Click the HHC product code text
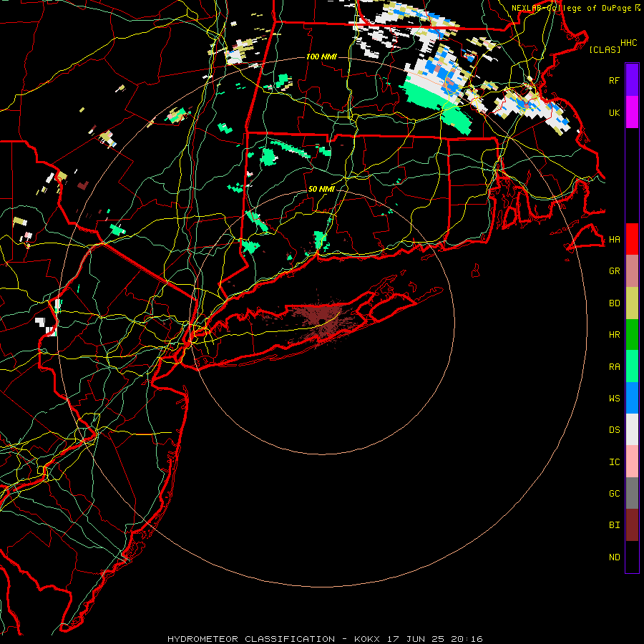The width and height of the screenshot is (644, 644). click(628, 43)
